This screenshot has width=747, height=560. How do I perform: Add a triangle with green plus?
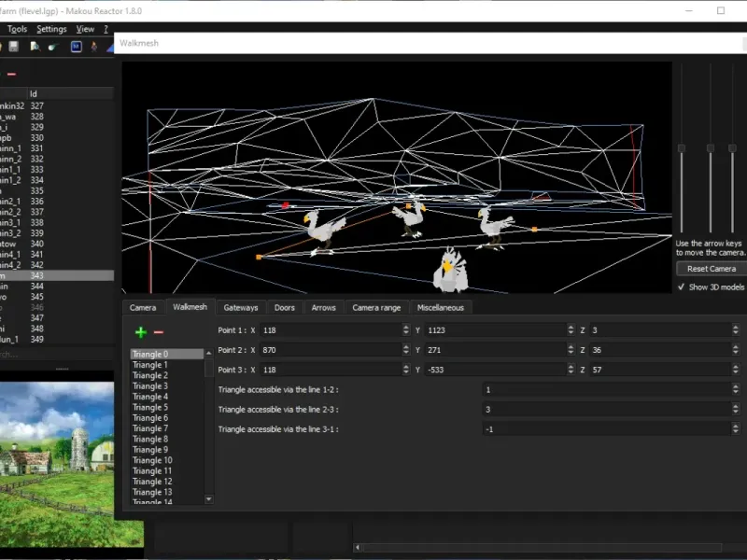(141, 332)
